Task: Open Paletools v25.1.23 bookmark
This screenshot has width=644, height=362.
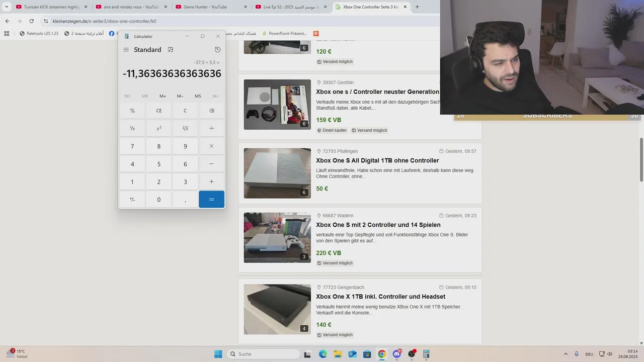Action: coord(39,34)
